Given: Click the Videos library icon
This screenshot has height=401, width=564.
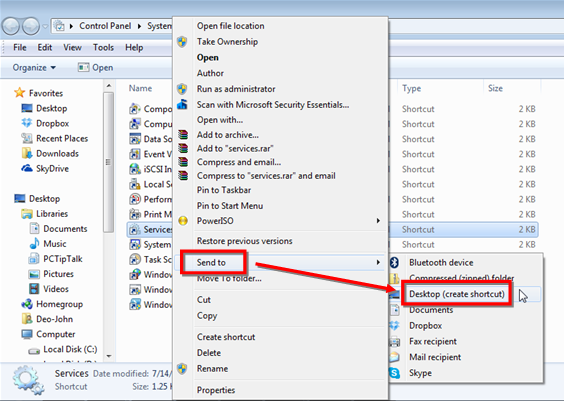Looking at the screenshot, I should point(34,289).
